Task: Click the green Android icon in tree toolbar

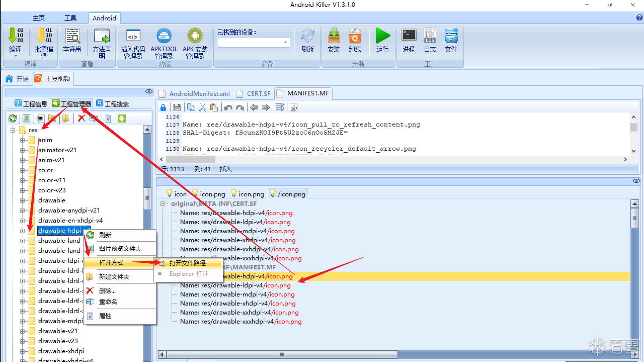Action: click(122, 118)
